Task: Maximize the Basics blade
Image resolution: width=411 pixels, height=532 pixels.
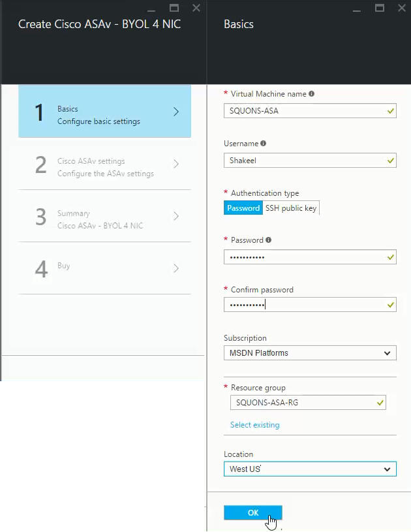Action: pos(380,8)
